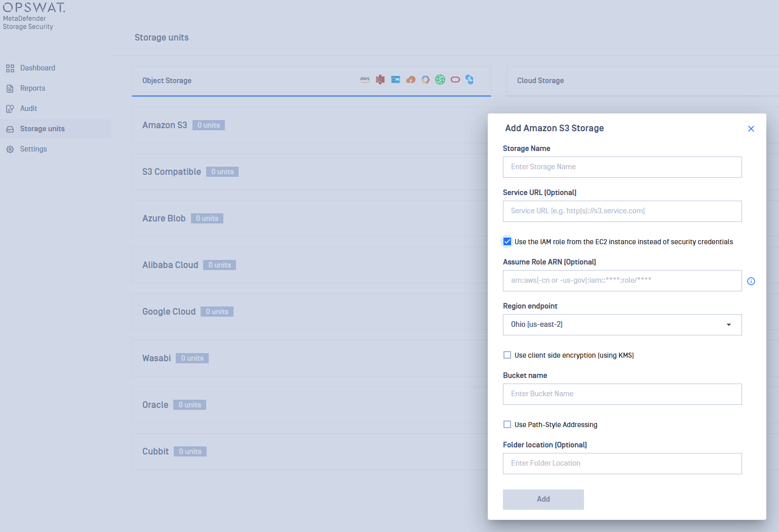
Task: Uncheck Use the IAM role from EC2 instance
Action: point(507,241)
